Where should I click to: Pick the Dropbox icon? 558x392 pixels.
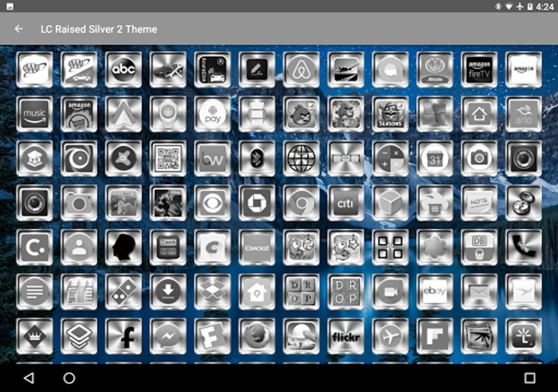(212, 292)
